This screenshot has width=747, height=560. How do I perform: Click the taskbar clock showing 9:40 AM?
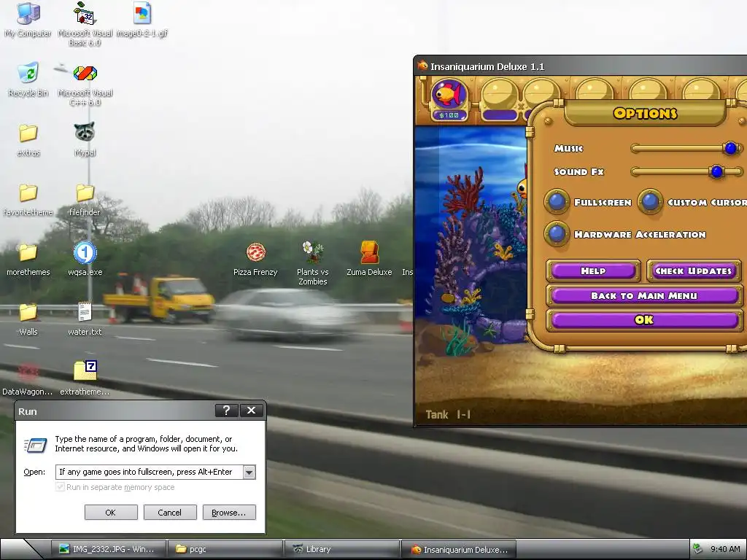[725, 549]
